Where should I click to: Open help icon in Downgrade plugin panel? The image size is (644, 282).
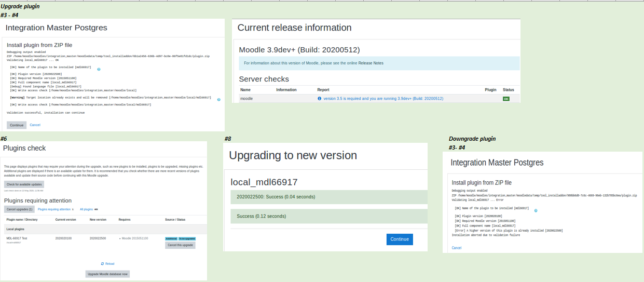click(536, 210)
